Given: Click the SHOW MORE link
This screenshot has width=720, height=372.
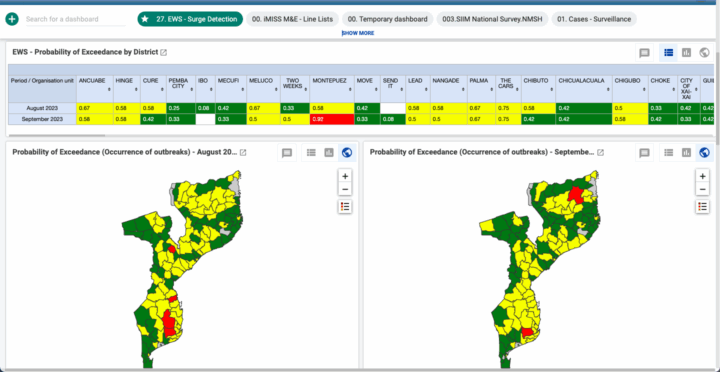Looking at the screenshot, I should pos(358,33).
